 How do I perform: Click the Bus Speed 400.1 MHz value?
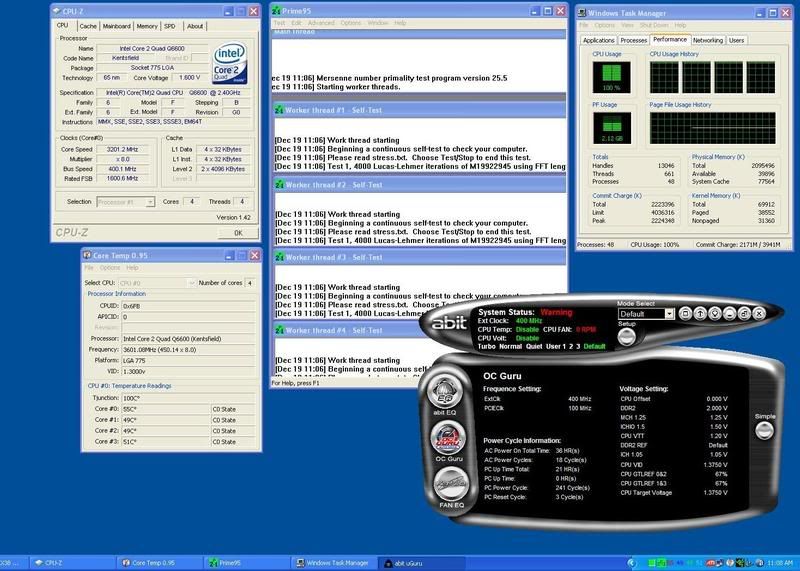click(x=122, y=169)
